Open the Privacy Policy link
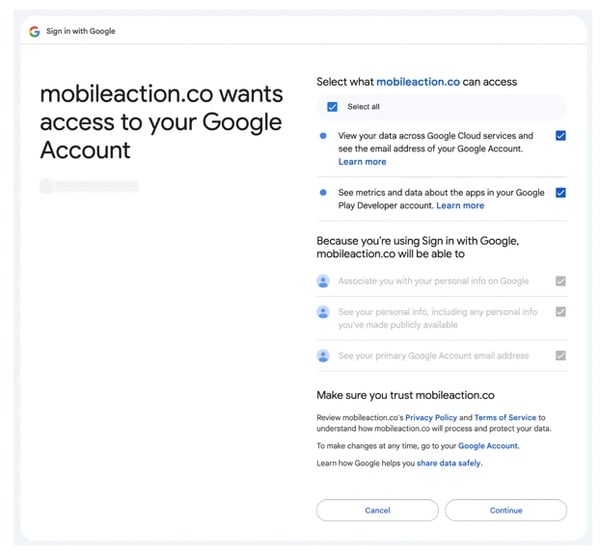The height and width of the screenshot is (555, 600). coord(431,418)
